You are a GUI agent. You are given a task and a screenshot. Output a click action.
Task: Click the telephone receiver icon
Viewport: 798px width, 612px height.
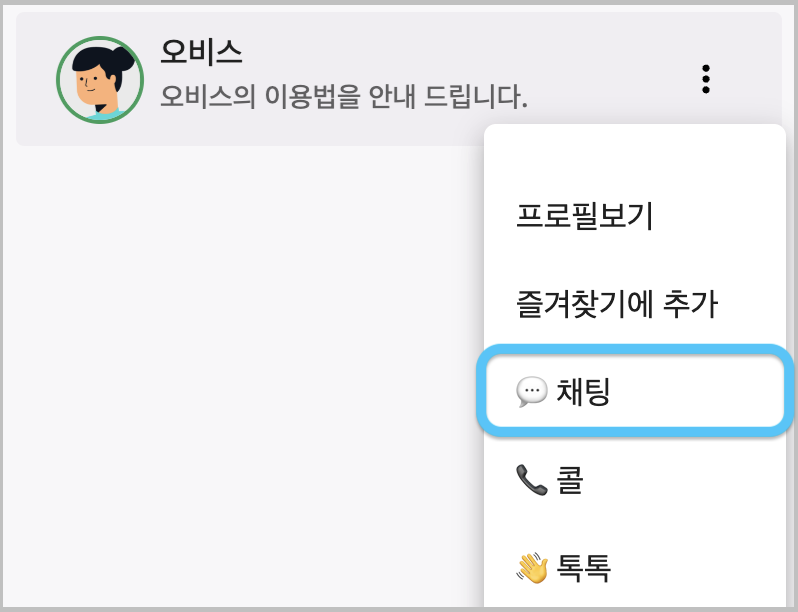coord(531,480)
